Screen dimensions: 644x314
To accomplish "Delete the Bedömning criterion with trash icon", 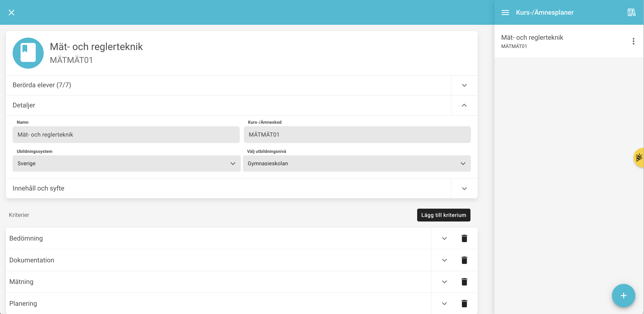I will click(464, 238).
